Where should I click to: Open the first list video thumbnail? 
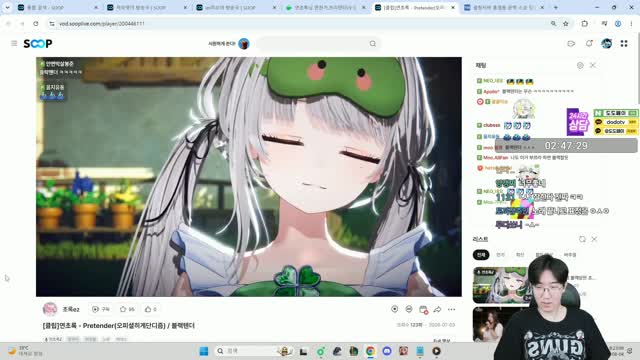tap(500, 285)
